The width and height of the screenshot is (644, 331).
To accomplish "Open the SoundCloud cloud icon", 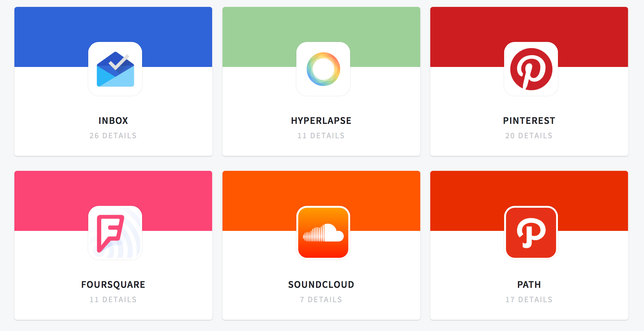I will (323, 233).
